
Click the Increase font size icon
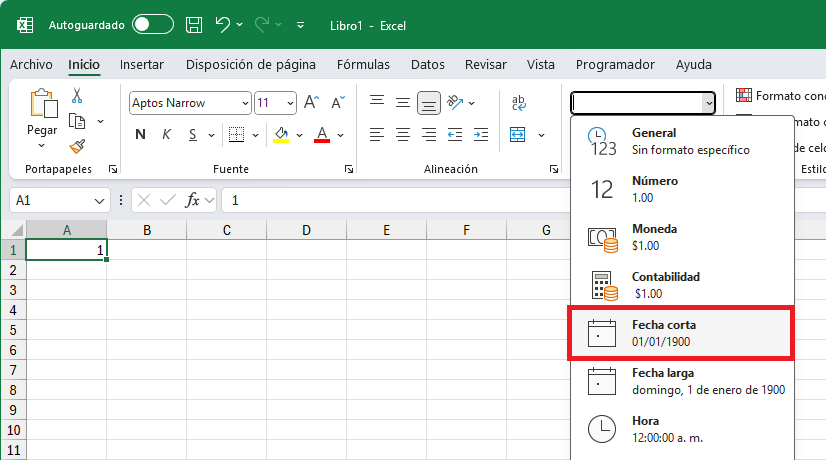(x=311, y=102)
